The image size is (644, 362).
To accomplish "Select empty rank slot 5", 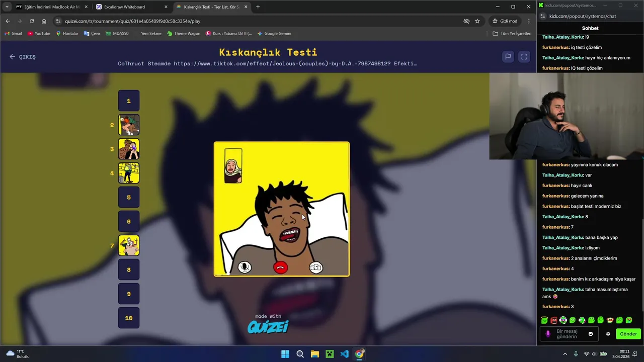I will click(129, 197).
